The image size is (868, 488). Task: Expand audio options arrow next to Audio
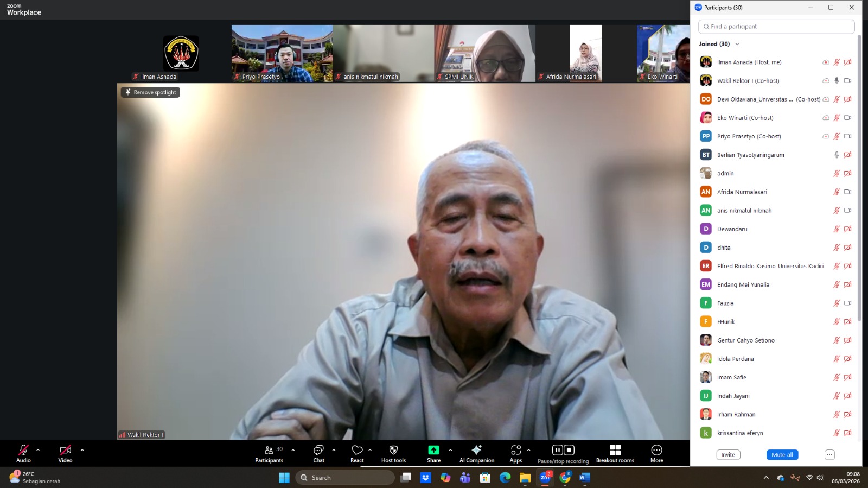[x=38, y=450]
